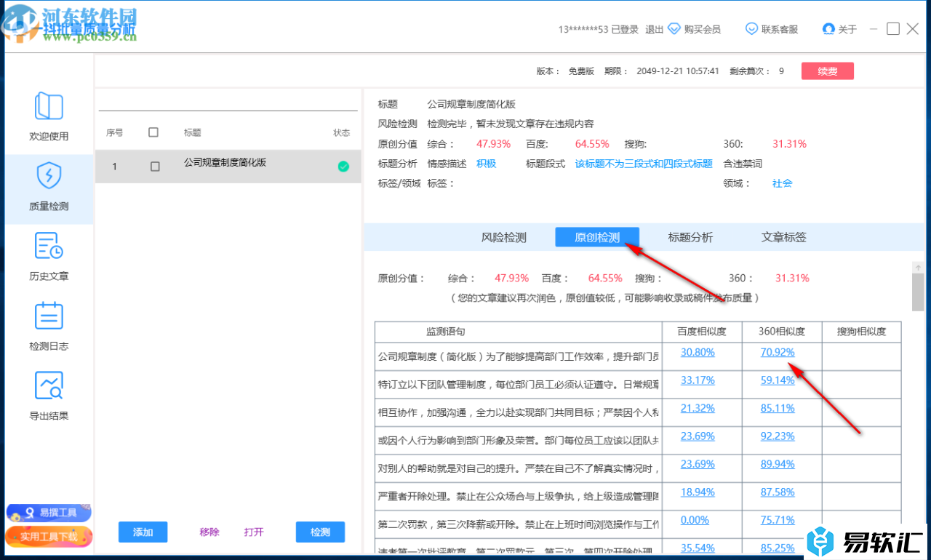Click the 实用工具下载 banner

click(x=49, y=537)
